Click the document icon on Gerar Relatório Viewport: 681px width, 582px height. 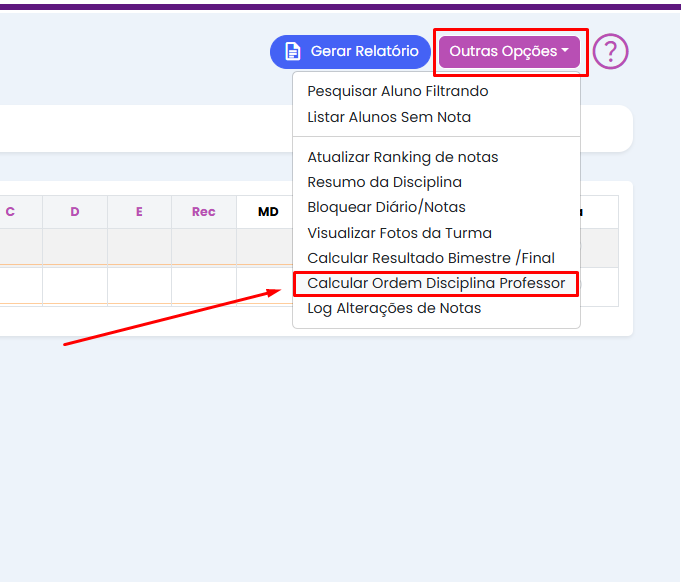click(293, 52)
